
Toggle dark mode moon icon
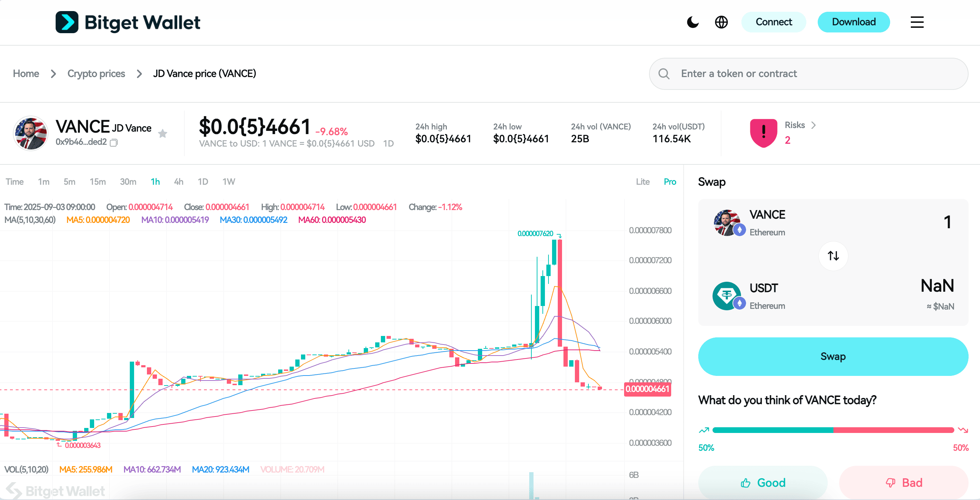pos(693,22)
